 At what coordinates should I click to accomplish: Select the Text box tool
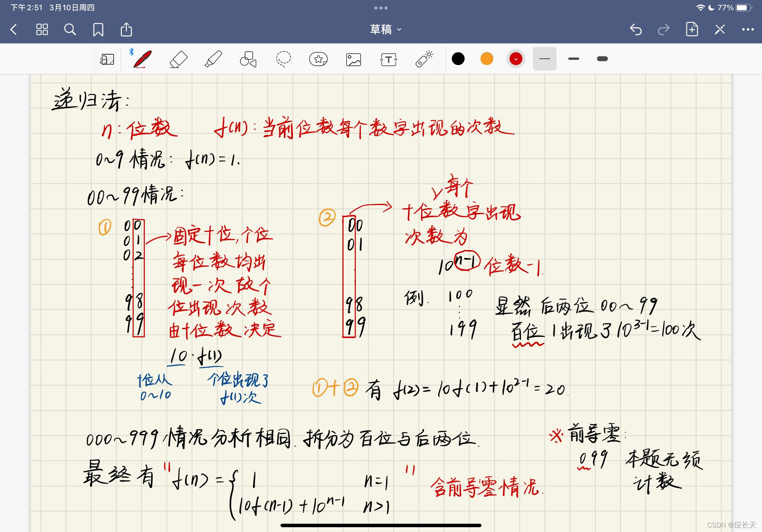click(388, 59)
